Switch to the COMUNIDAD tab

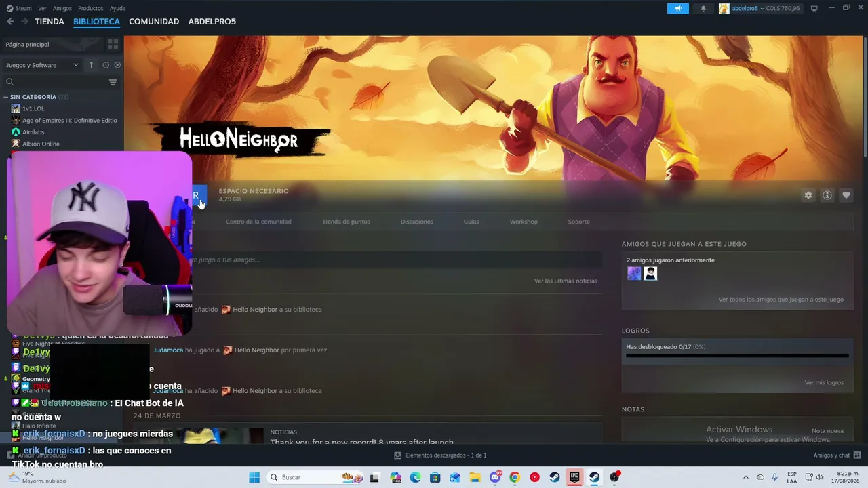[154, 22]
